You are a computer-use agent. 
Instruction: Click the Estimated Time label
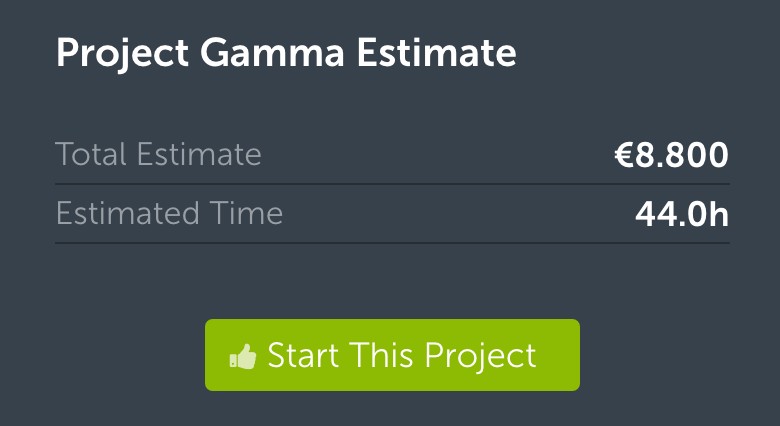[x=169, y=213]
